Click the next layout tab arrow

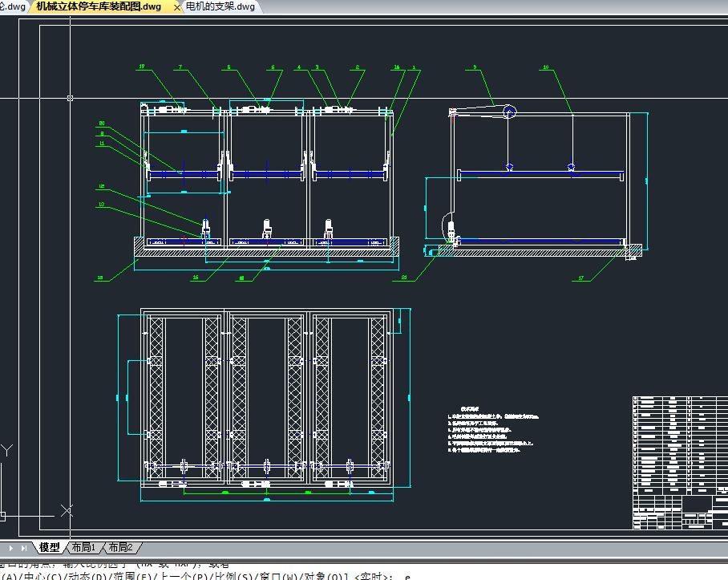tap(10, 548)
